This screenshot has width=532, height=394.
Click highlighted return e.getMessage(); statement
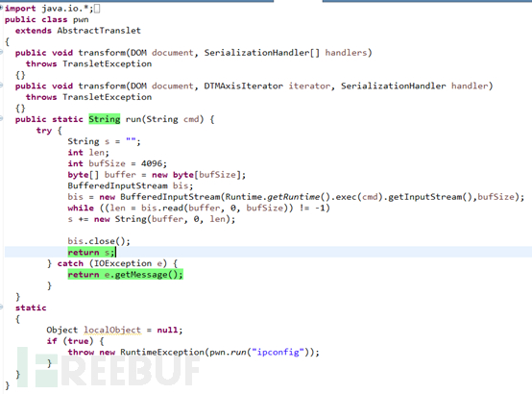125,275
